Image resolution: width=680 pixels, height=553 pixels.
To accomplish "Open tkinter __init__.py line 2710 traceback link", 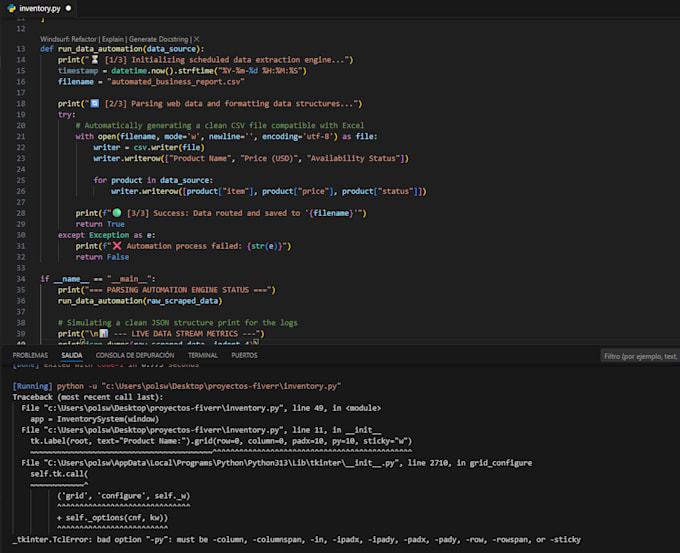I will coord(277,463).
